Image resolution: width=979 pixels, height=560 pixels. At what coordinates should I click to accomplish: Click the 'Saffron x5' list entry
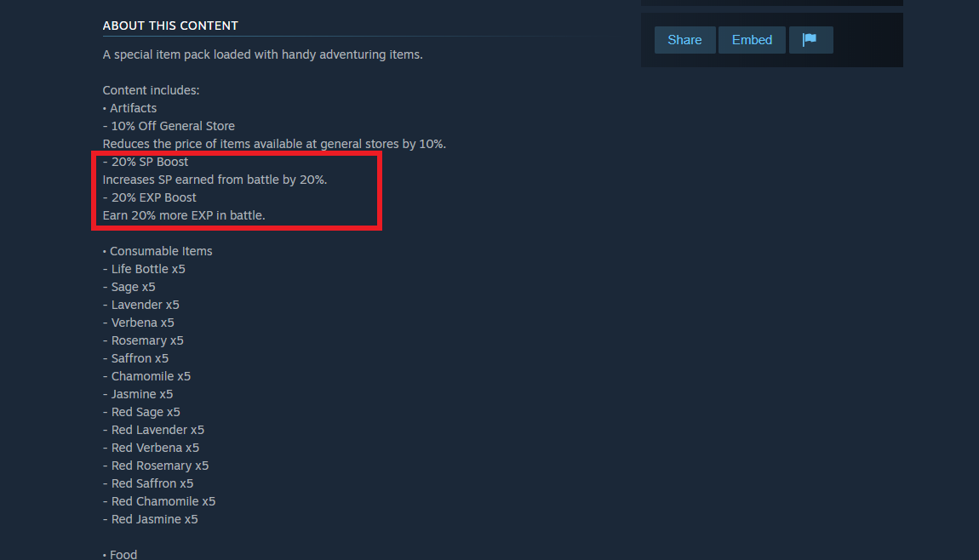click(x=135, y=358)
